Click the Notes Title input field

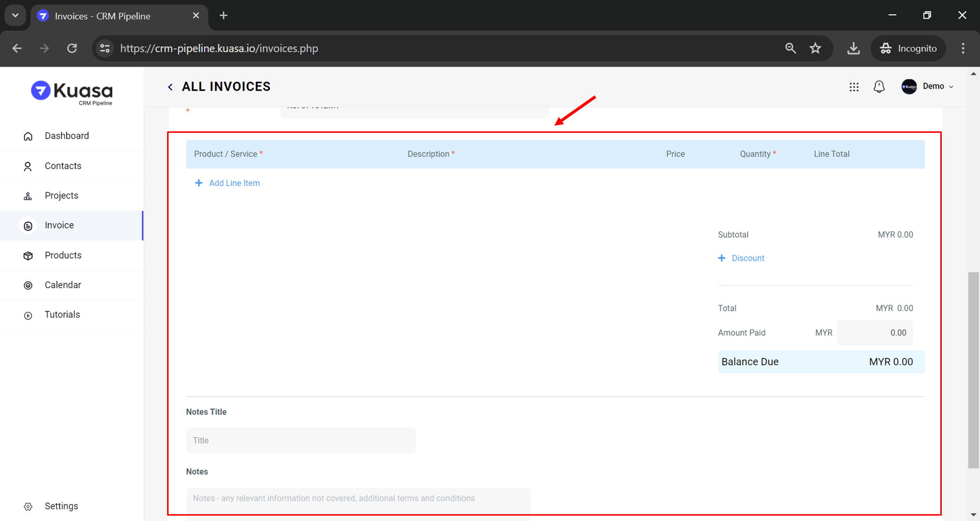(301, 440)
